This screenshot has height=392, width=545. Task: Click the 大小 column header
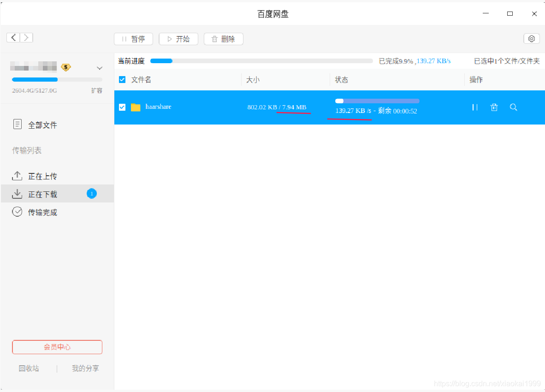[253, 80]
